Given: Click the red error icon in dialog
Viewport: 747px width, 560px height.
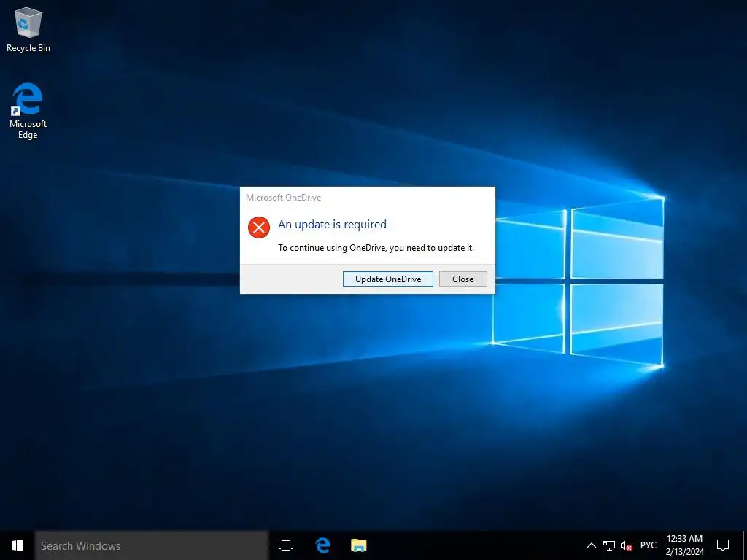Looking at the screenshot, I should coord(259,227).
